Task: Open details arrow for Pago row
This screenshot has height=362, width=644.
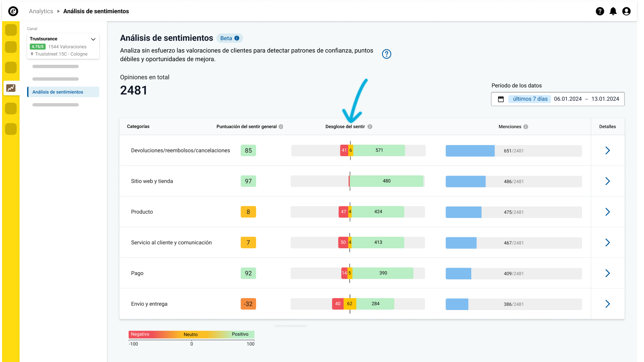Action: tap(608, 273)
